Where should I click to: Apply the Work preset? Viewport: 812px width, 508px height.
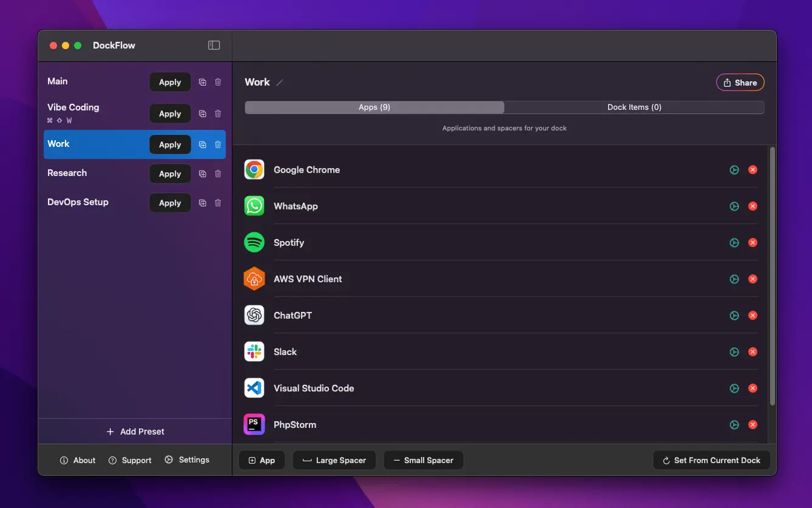click(170, 144)
